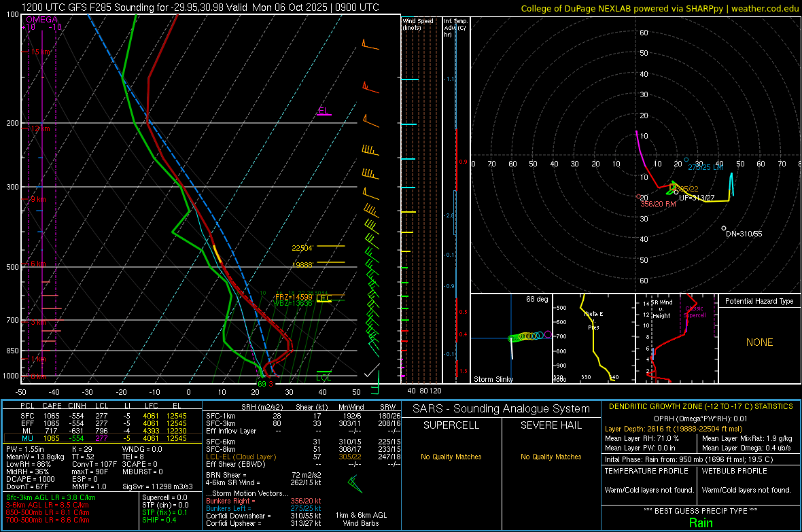Click No Quality Matches under SUPERCELL

pos(451,457)
